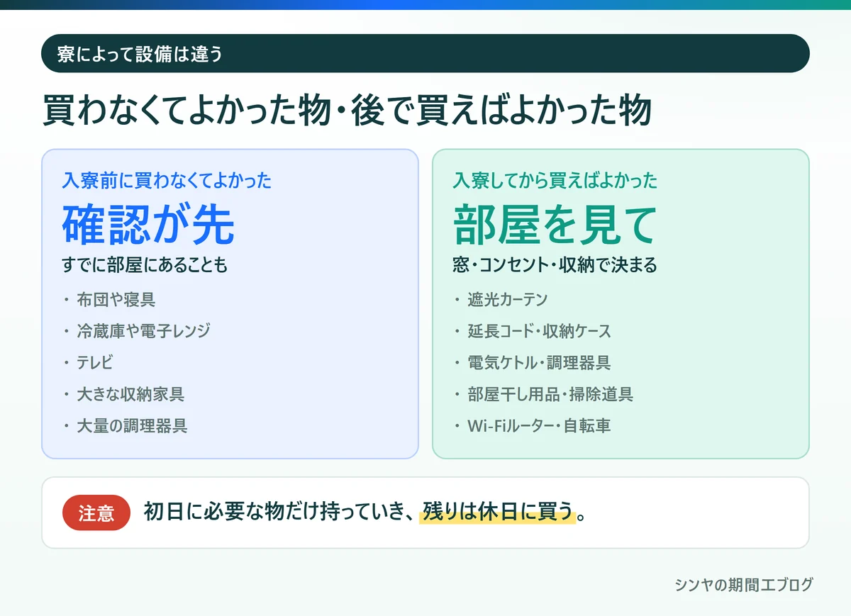Screen dimensions: 851x616
Task: Click the blue label 入寮前に買わなくてよかった
Action: click(167, 181)
